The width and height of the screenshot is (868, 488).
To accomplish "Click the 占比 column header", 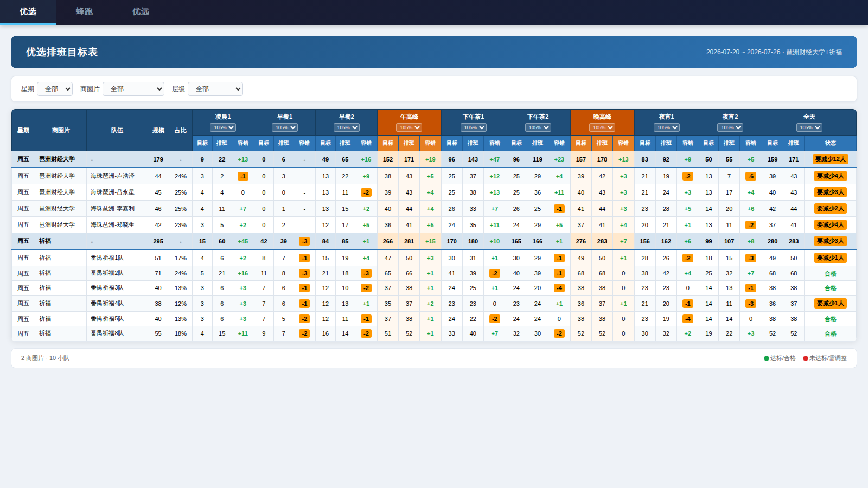I will click(x=181, y=130).
